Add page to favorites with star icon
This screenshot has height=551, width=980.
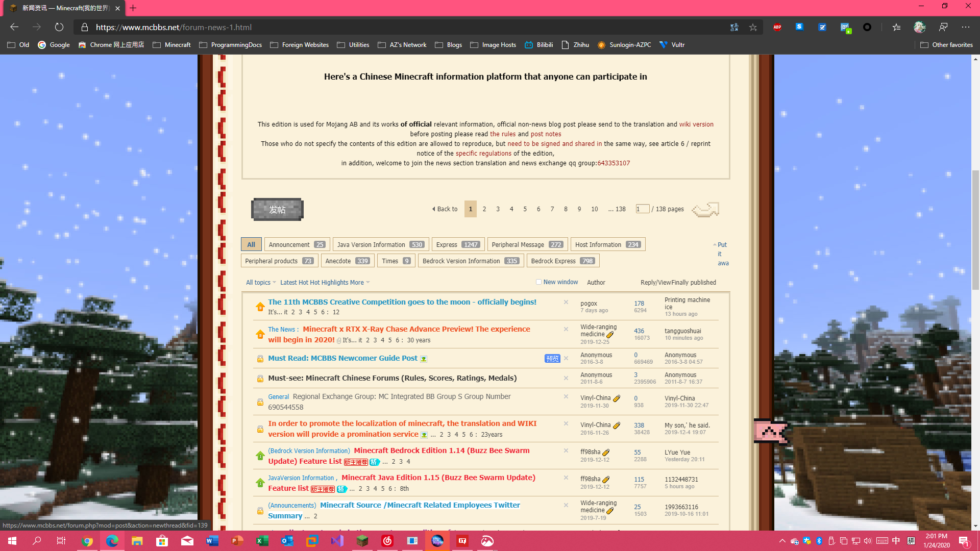point(753,27)
